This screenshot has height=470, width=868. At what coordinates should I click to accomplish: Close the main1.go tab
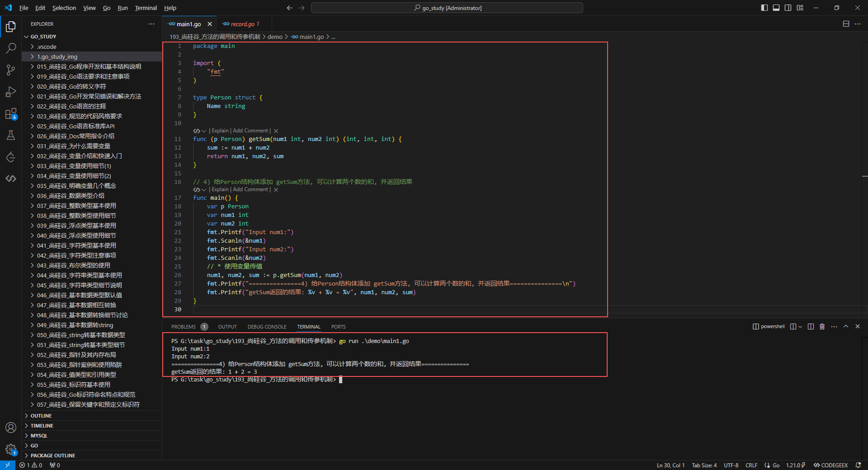(x=210, y=24)
